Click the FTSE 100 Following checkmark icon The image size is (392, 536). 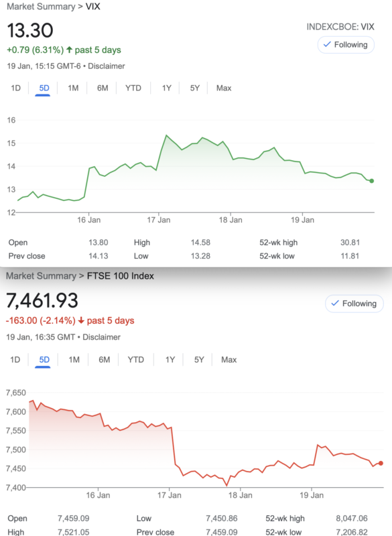335,304
